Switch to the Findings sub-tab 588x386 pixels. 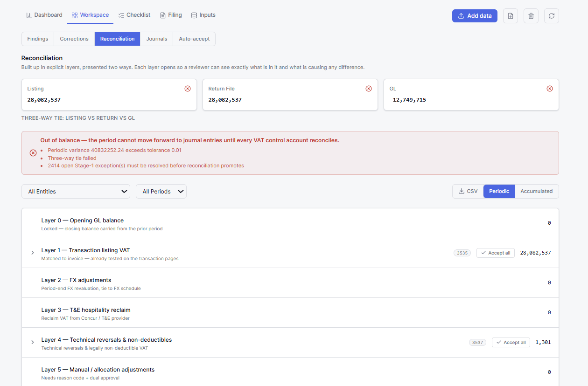tap(38, 39)
